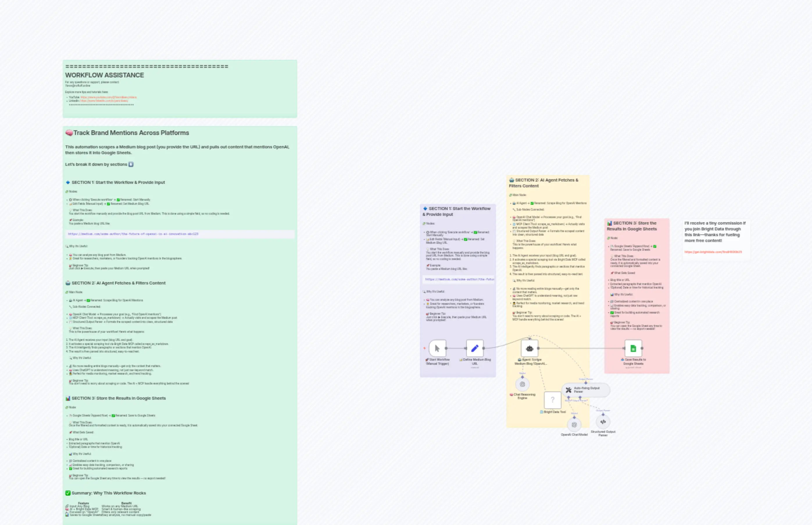Click the red trigger bolt beside Start Workflow
Image resolution: width=812 pixels, height=525 pixels.
click(x=424, y=348)
